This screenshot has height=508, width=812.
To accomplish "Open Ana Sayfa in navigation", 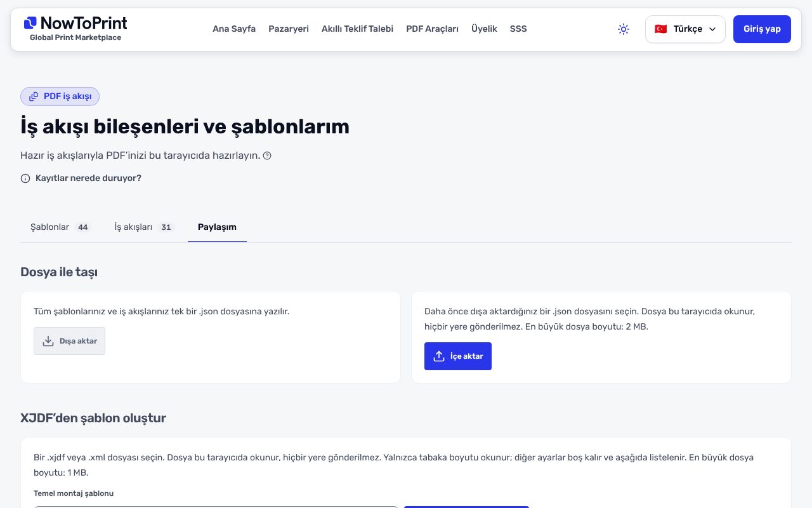I will (234, 29).
